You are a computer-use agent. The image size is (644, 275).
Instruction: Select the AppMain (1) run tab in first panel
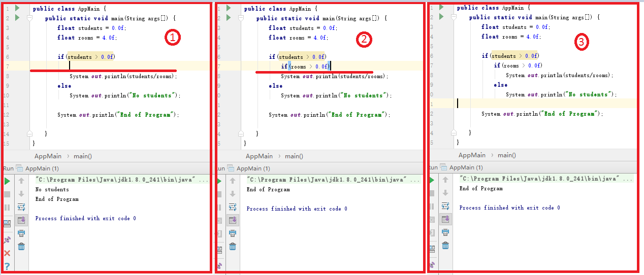coord(42,168)
